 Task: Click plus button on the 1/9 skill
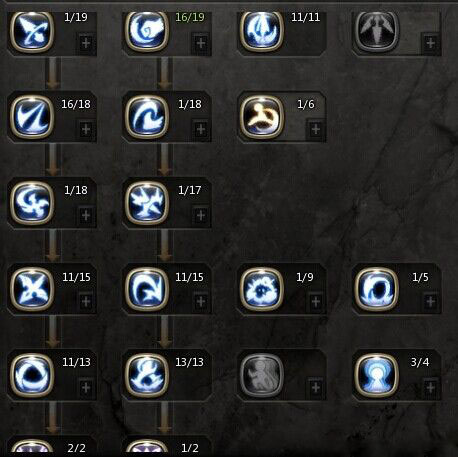pos(316,301)
